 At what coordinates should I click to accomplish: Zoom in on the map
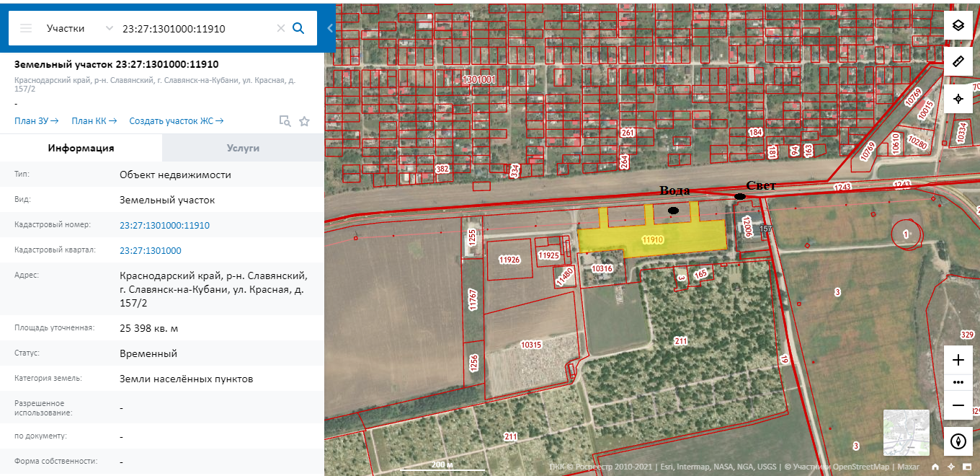point(958,360)
